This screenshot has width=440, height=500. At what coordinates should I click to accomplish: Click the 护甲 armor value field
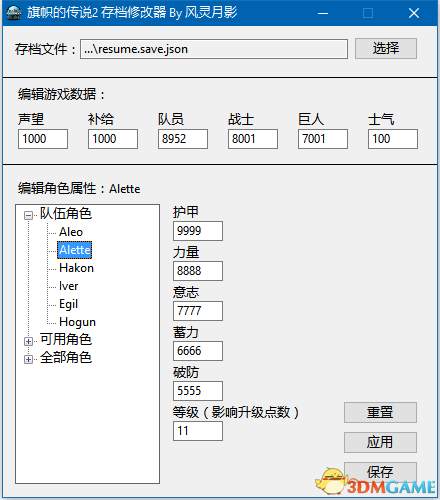click(198, 231)
